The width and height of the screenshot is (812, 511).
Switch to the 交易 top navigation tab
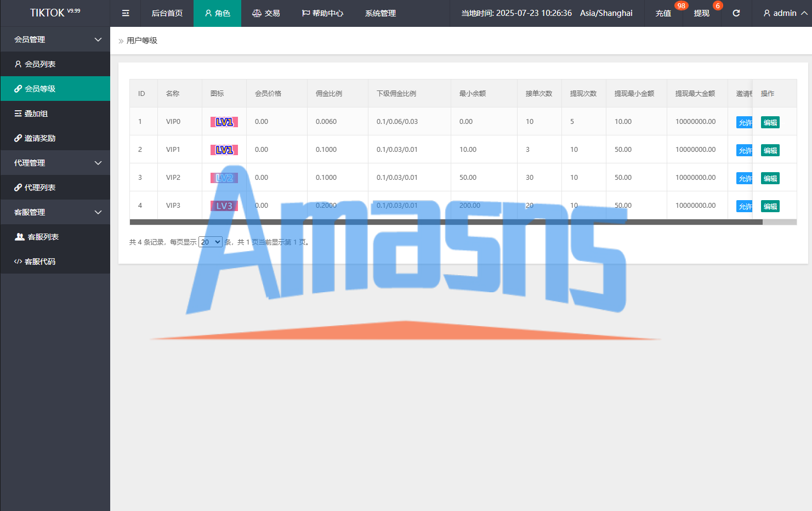pyautogui.click(x=266, y=13)
